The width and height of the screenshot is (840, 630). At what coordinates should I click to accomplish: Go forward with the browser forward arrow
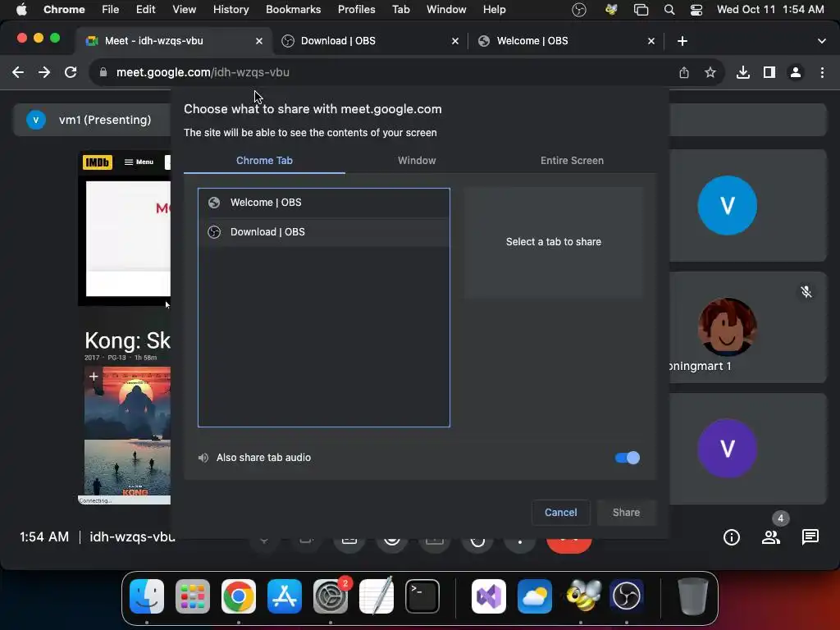[44, 72]
